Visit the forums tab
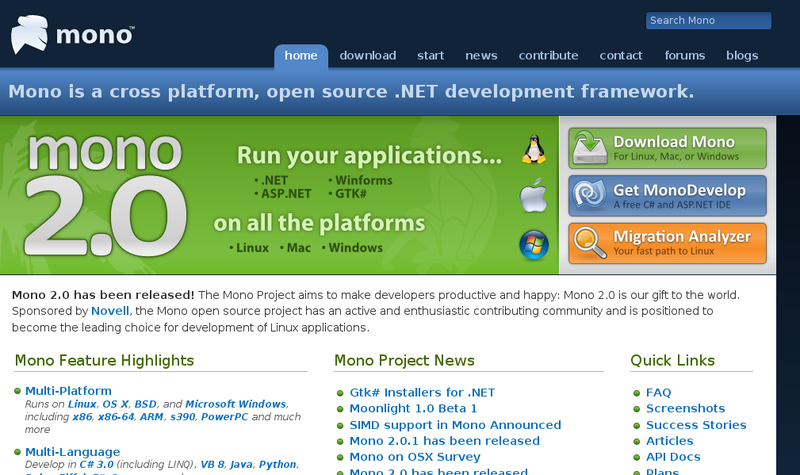The width and height of the screenshot is (800, 475). [685, 56]
